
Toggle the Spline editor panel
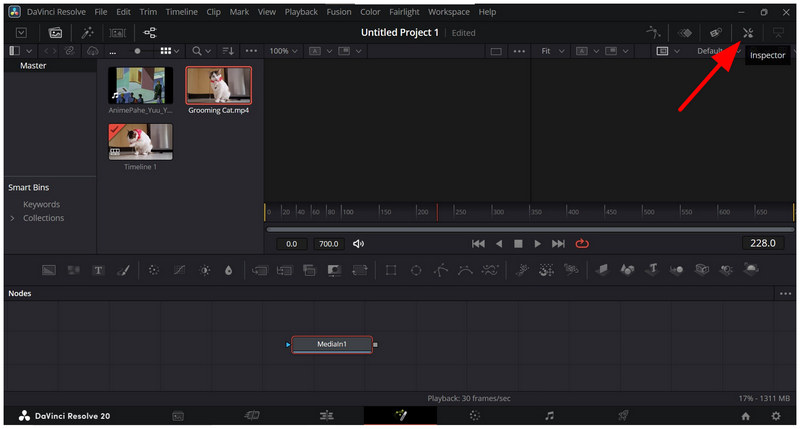coord(654,33)
